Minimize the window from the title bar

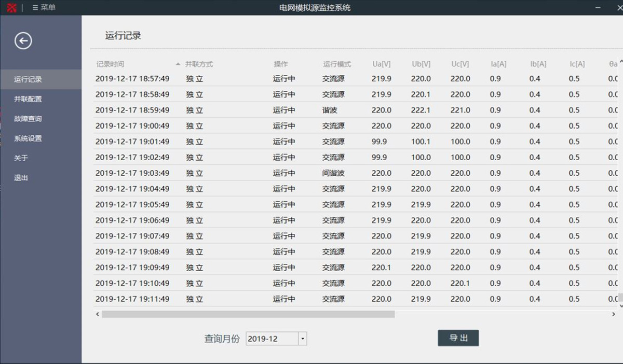click(x=599, y=8)
